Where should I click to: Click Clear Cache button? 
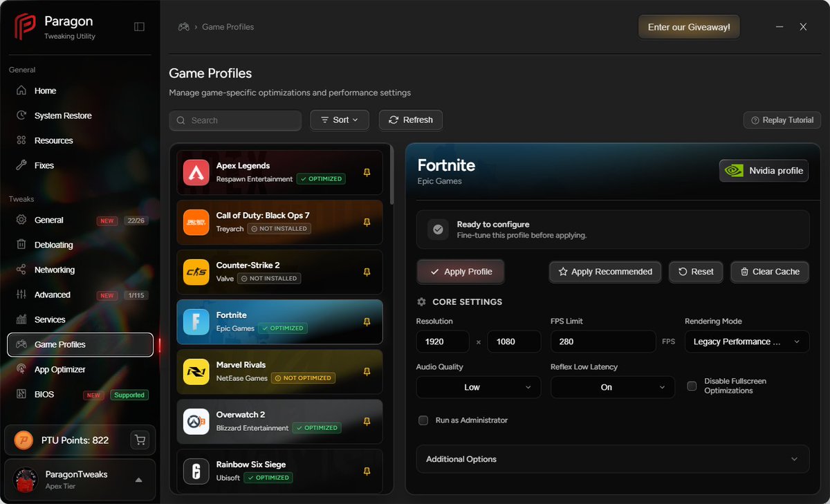(770, 272)
